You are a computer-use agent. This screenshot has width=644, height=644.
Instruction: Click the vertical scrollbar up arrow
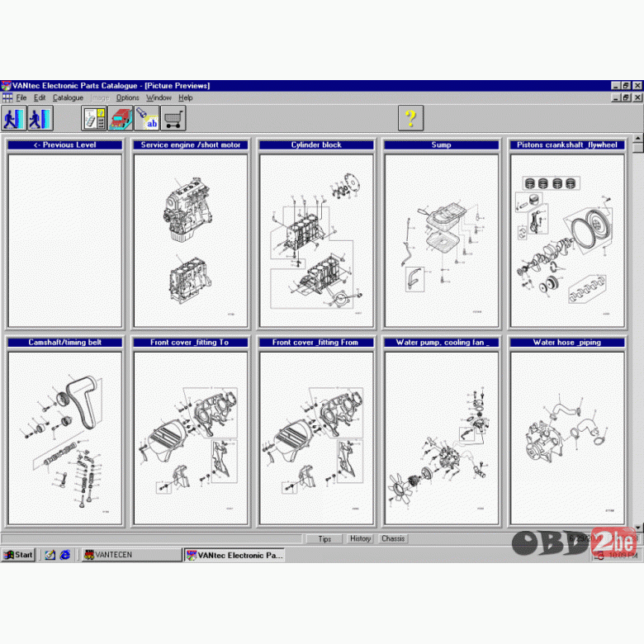click(x=638, y=139)
